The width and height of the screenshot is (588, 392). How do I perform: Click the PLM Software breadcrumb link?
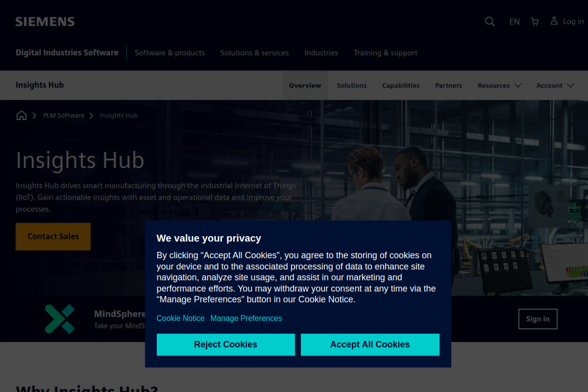63,115
